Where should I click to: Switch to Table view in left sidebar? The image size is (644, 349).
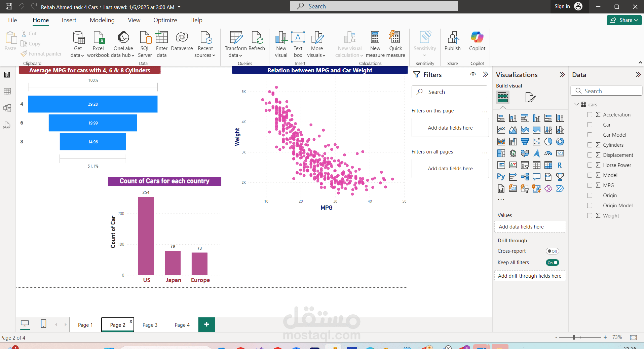[7, 91]
